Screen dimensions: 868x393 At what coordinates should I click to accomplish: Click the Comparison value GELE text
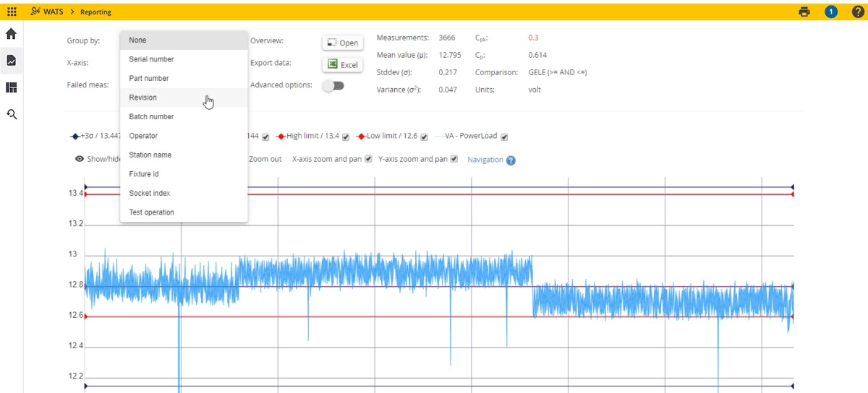click(x=558, y=72)
